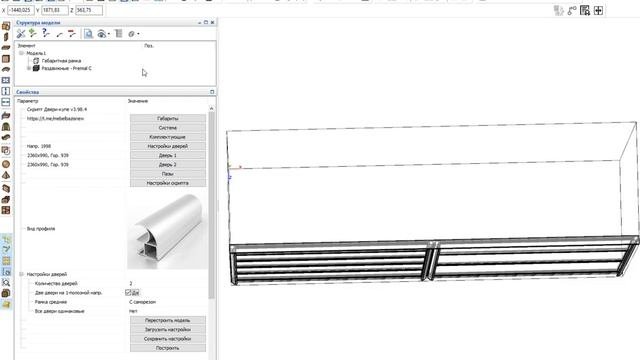Click the brown sphere tool icon
This screenshot has height=360, width=640.
coord(6,164)
